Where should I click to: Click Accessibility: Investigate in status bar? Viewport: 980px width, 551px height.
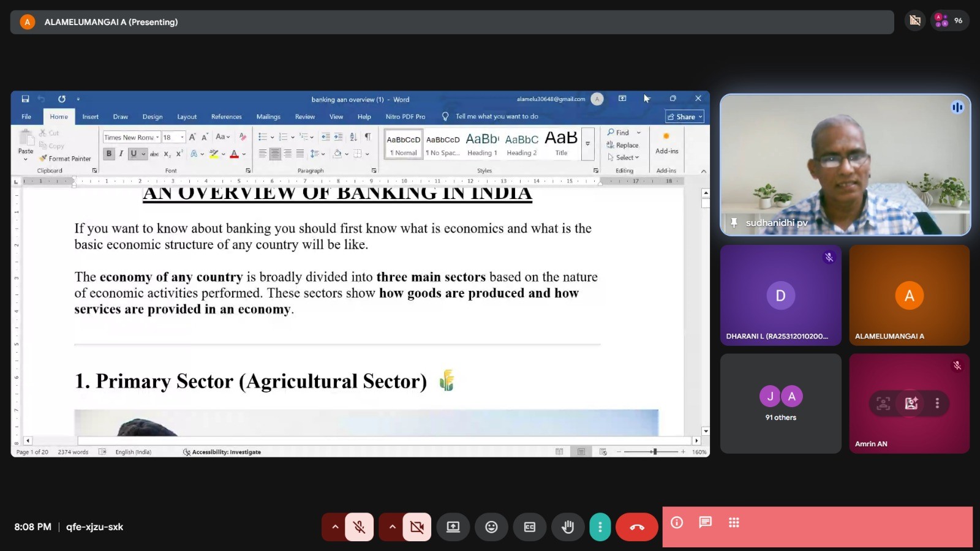(222, 452)
